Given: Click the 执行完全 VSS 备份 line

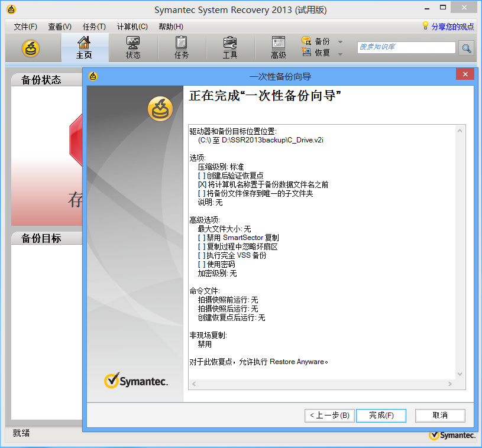Looking at the screenshot, I should 232,256.
